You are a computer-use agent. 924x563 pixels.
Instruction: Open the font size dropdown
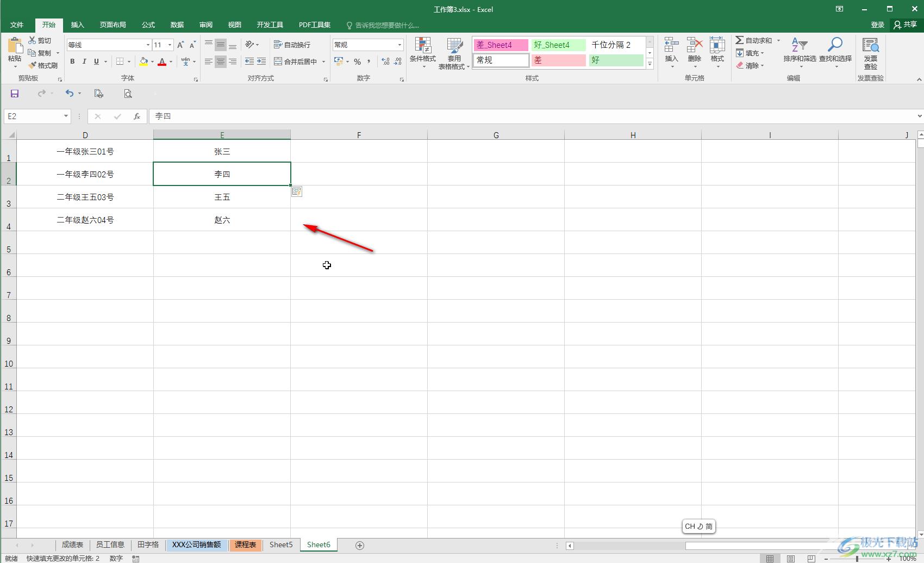[x=170, y=45]
